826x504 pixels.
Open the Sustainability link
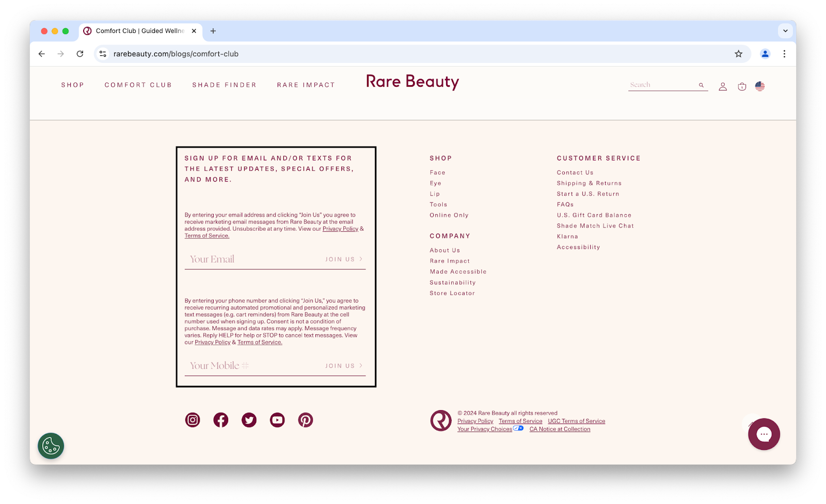click(x=453, y=283)
